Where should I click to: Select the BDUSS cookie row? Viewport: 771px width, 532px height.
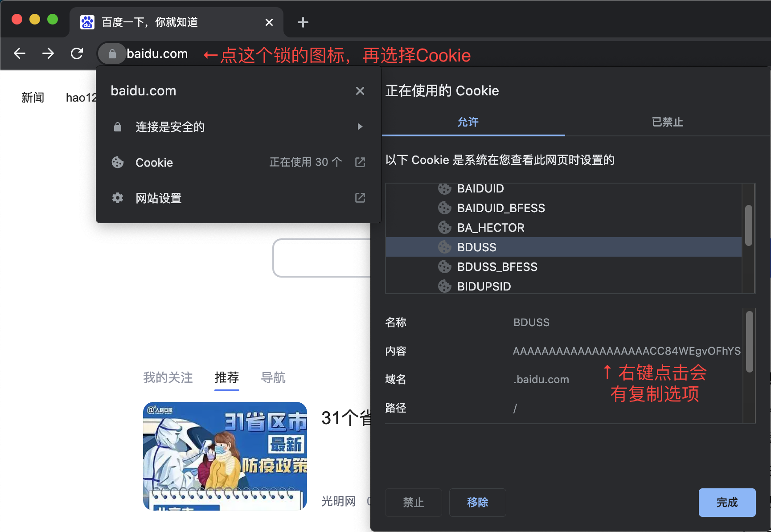point(563,247)
